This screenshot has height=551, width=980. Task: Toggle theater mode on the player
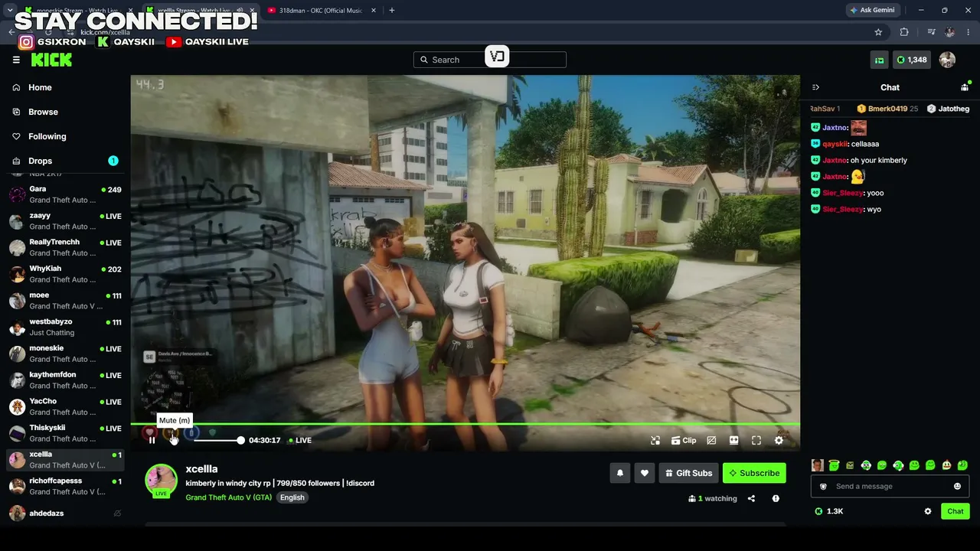click(733, 440)
